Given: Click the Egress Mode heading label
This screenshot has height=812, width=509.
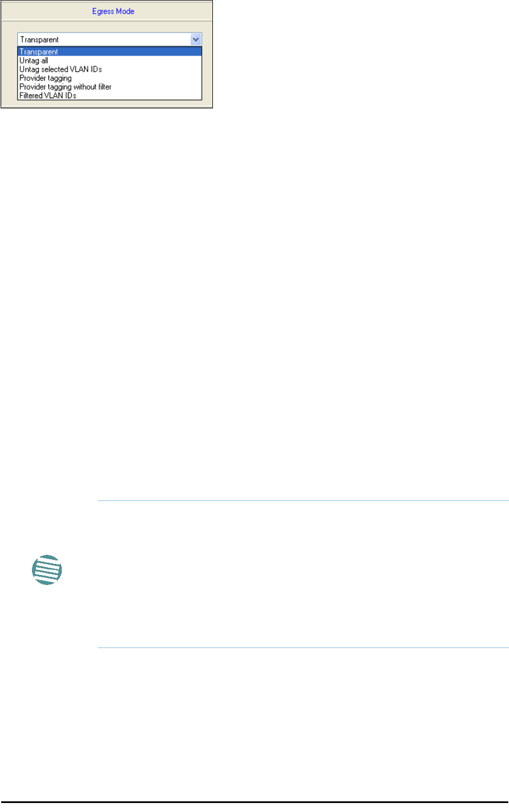Looking at the screenshot, I should pos(113,11).
